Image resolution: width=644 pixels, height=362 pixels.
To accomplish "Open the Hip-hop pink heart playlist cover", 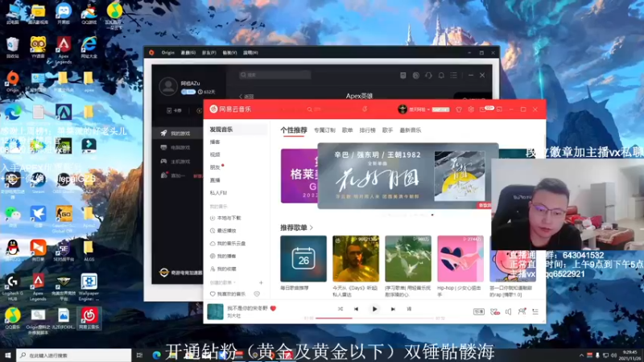I will point(460,258).
